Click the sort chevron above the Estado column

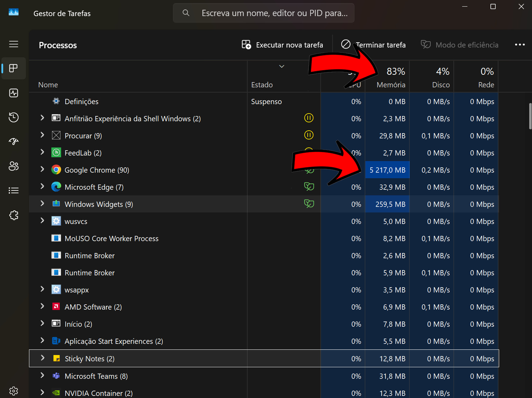click(282, 66)
